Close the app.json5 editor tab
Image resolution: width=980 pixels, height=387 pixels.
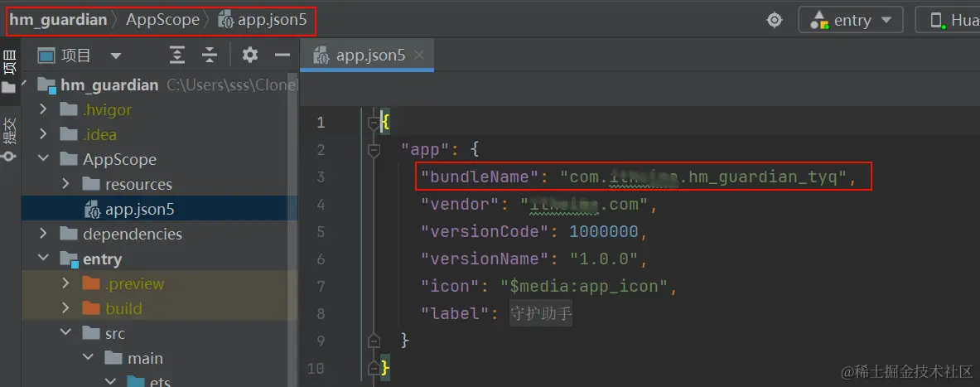click(x=419, y=55)
